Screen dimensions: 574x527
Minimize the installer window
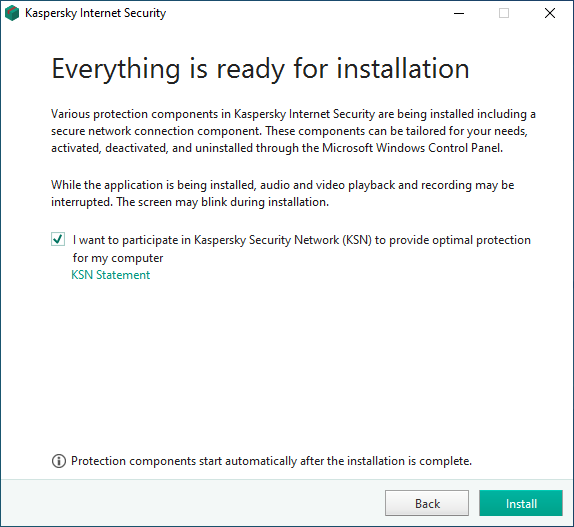point(459,14)
